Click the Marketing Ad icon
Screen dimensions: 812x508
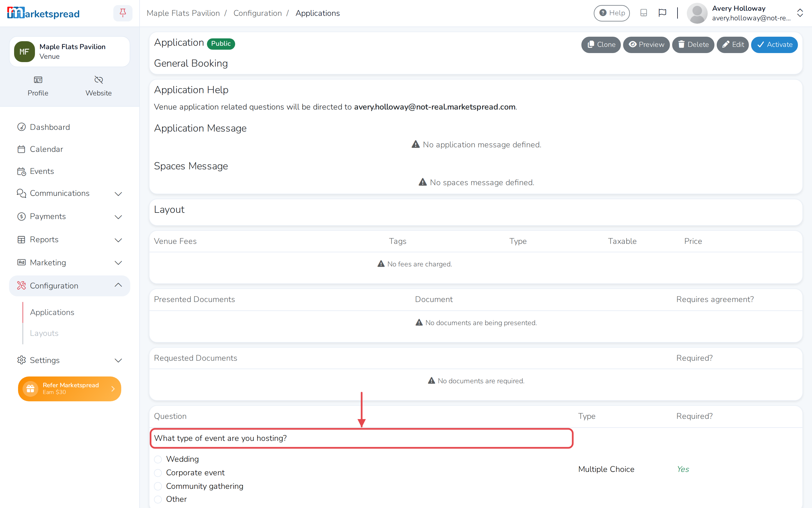tap(21, 262)
